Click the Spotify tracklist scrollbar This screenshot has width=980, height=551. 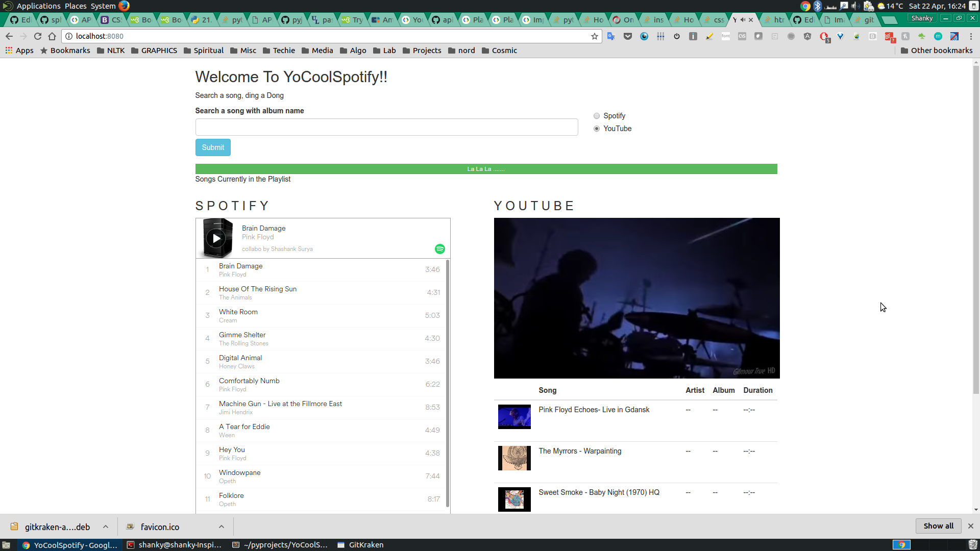click(448, 383)
